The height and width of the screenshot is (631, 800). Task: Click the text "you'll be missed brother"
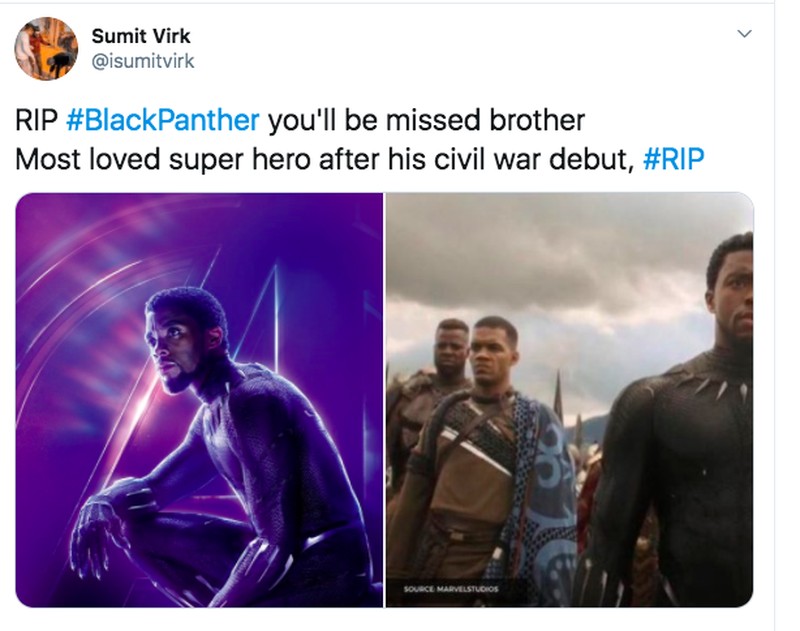425,121
